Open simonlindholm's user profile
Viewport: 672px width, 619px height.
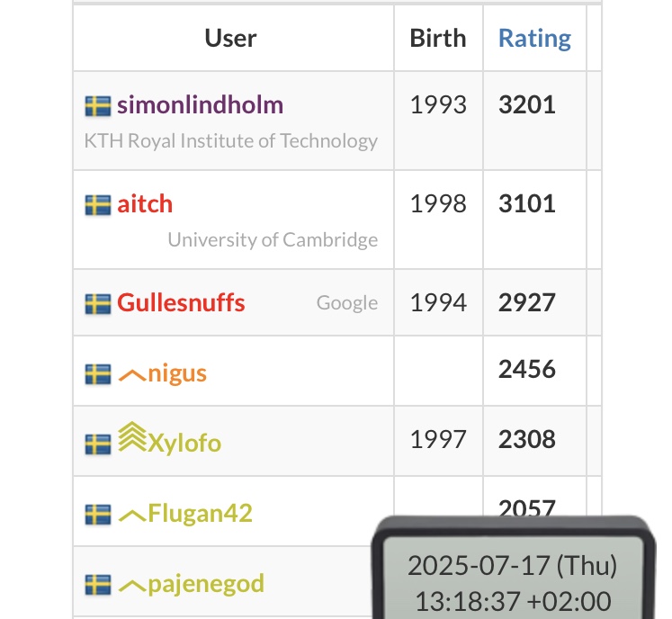200,105
